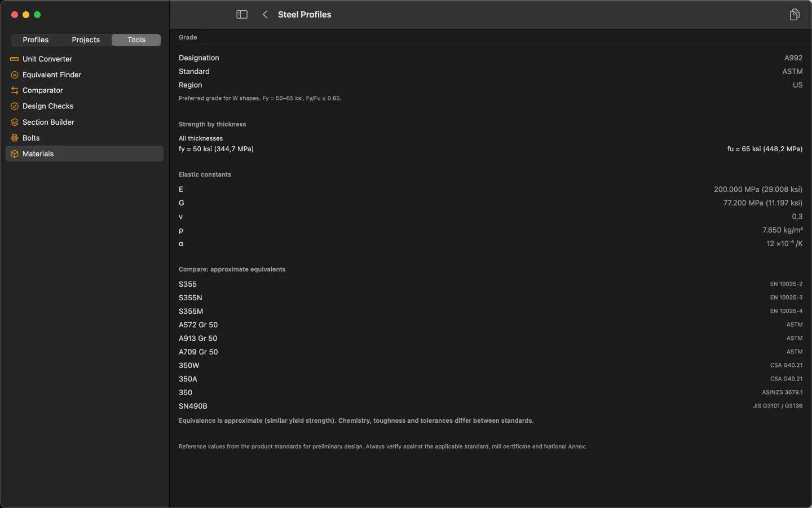Toggle the sidebar visibility icon
Viewport: 812px width, 508px height.
click(242, 15)
